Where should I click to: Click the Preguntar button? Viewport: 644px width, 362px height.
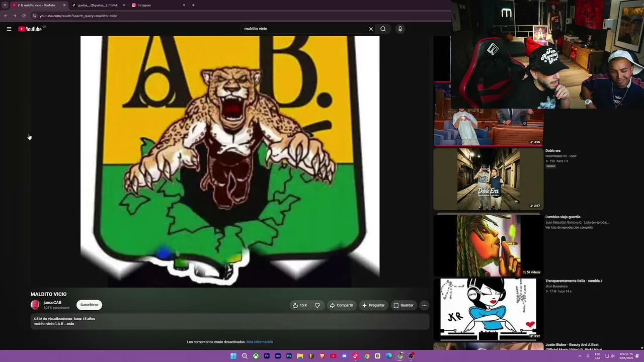tap(373, 305)
